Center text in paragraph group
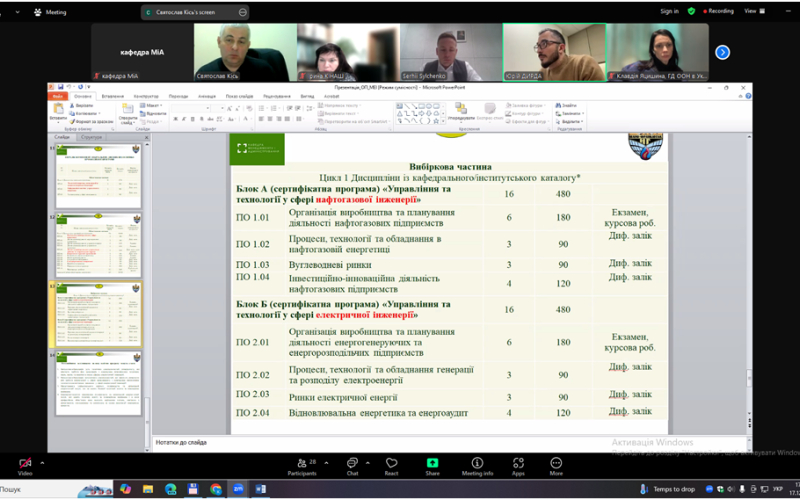800x500 pixels. coord(270,119)
